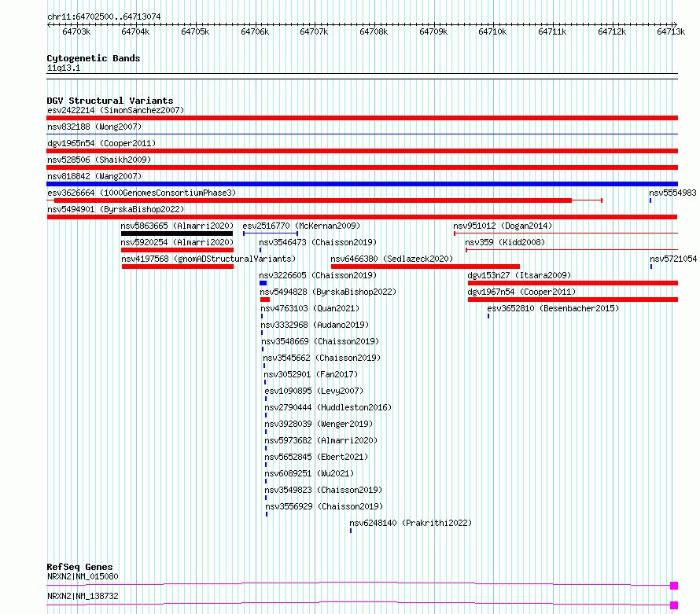The image size is (700, 614).
Task: Click nsv3548669 (Chaisson2019) label
Action: [320, 341]
